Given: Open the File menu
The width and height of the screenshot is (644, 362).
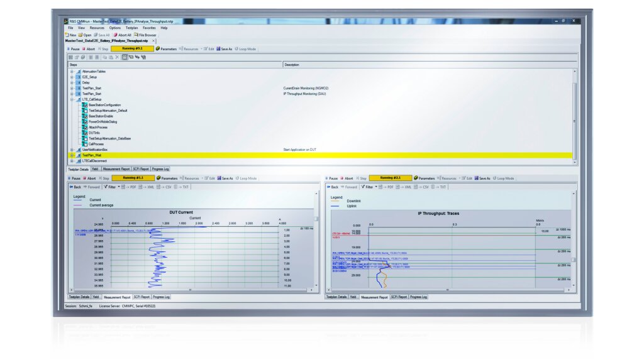Looking at the screenshot, I should pos(70,28).
